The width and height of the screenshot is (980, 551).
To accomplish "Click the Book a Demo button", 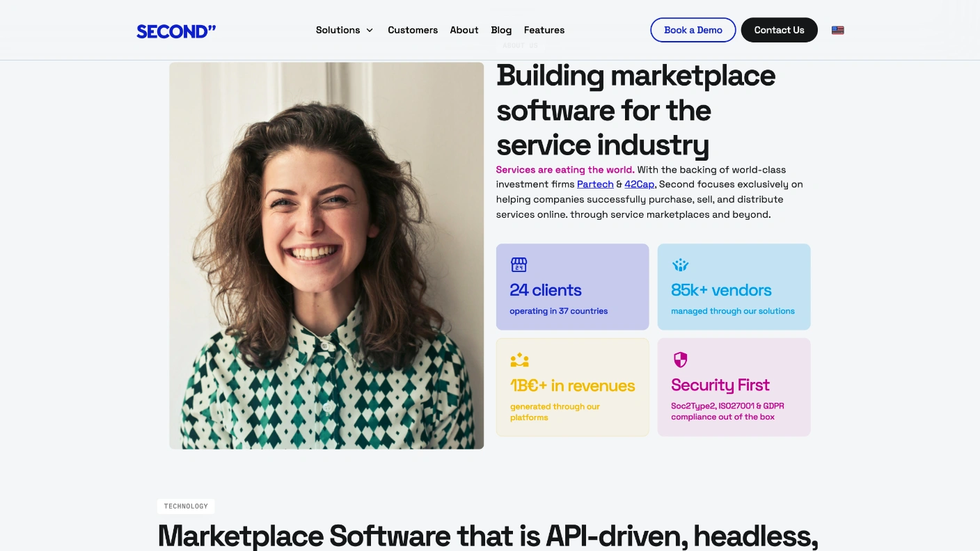I will [693, 30].
